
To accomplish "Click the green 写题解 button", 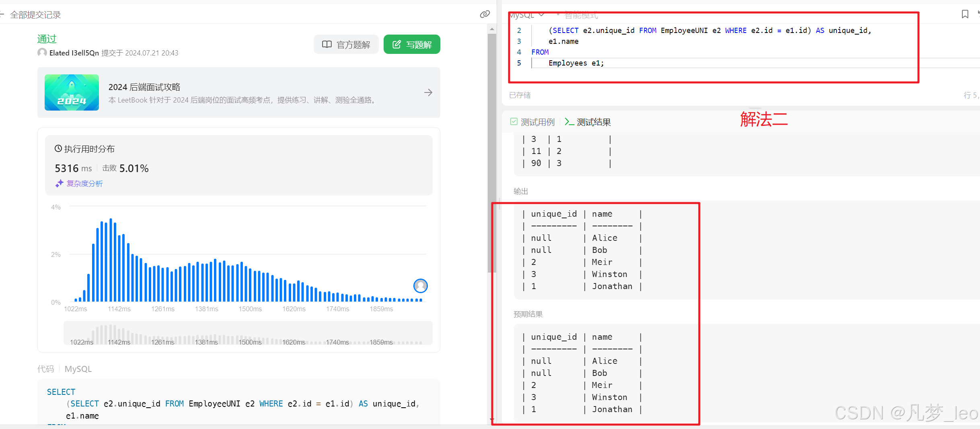I will coord(412,44).
